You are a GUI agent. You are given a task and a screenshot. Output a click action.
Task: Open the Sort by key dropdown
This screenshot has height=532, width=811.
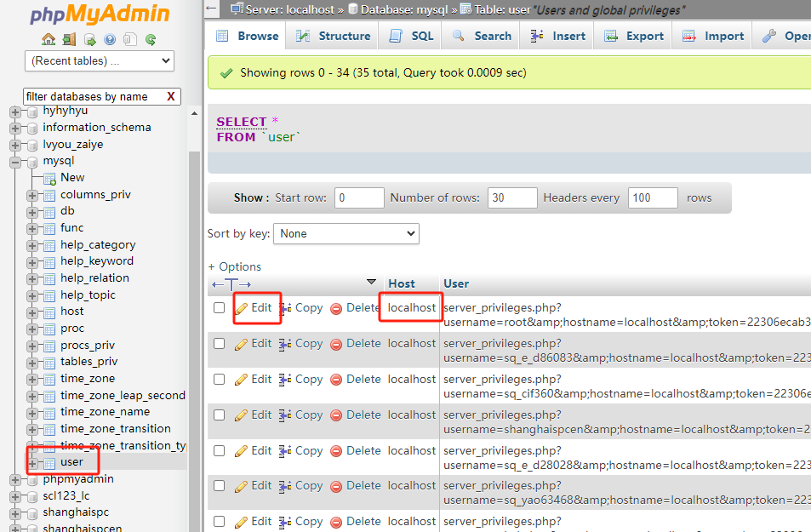click(347, 233)
